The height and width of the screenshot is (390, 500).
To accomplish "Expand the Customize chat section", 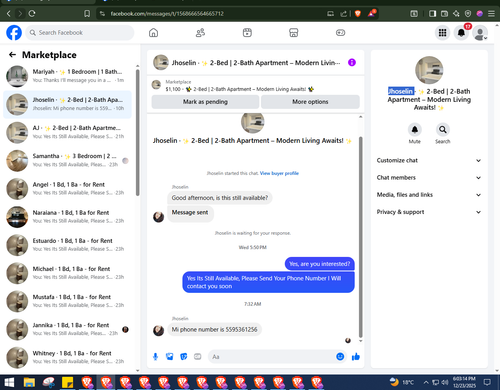I will pos(429,160).
